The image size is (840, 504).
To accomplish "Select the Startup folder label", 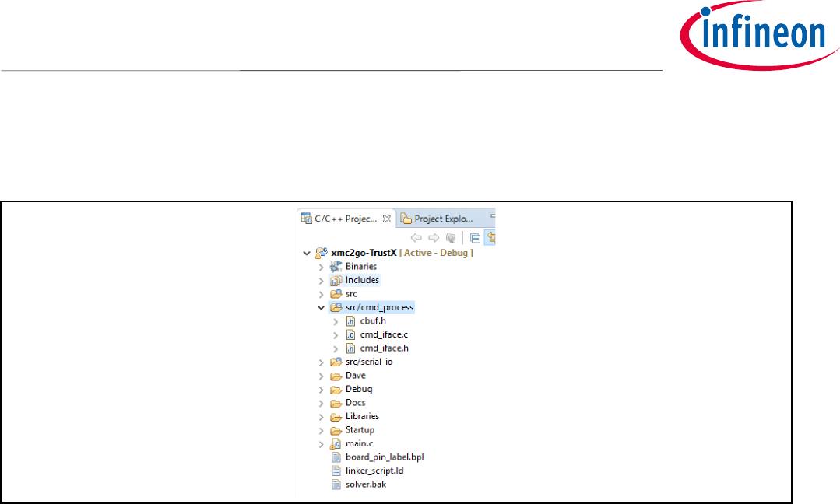I will pyautogui.click(x=360, y=430).
